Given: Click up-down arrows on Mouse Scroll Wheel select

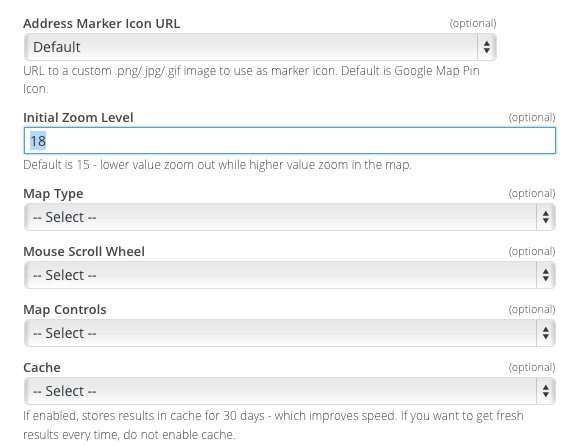Looking at the screenshot, I should click(546, 275).
